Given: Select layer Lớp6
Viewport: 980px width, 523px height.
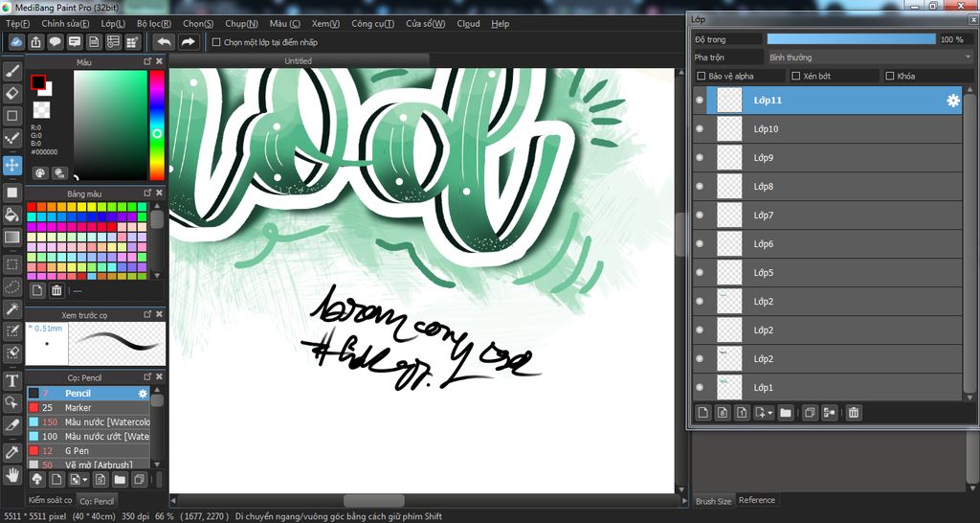Looking at the screenshot, I should click(827, 244).
